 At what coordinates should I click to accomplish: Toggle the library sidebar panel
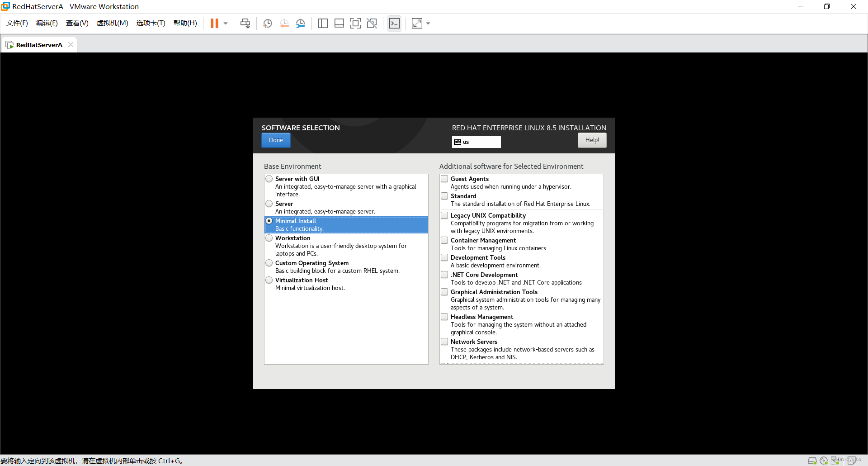click(x=323, y=24)
